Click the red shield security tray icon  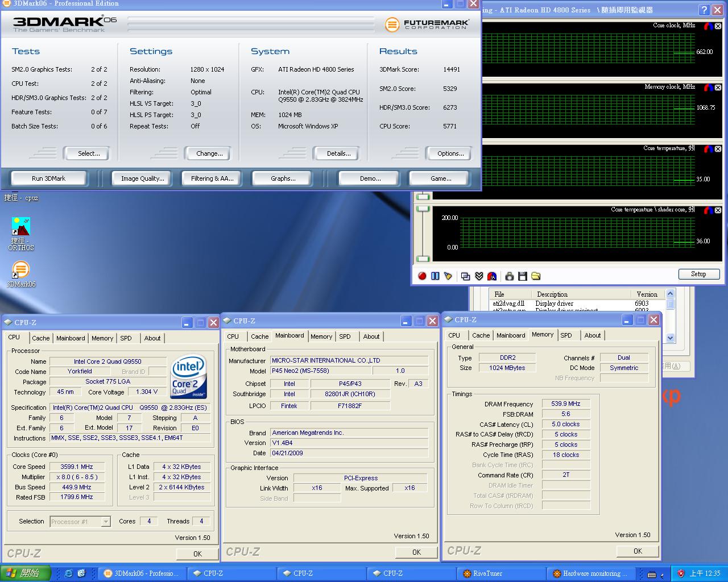tap(681, 573)
